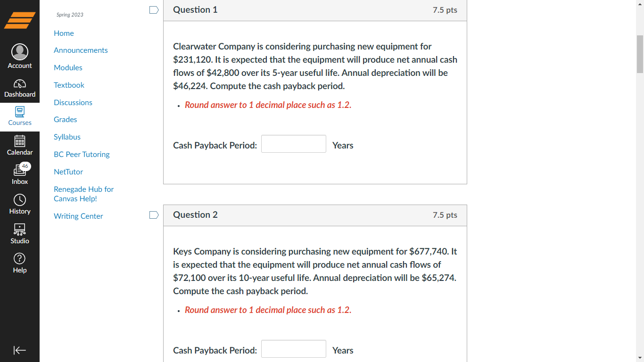This screenshot has width=644, height=362.
Task: Open the Announcements link
Action: point(81,50)
